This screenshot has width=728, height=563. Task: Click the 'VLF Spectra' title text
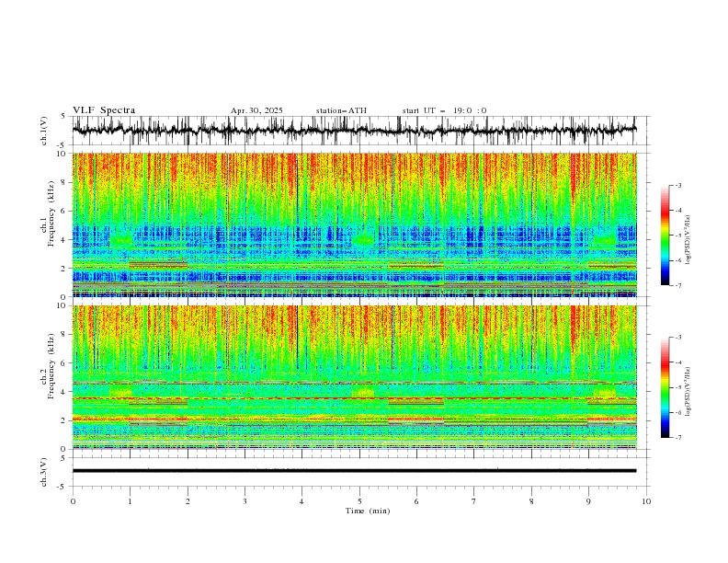tap(104, 110)
